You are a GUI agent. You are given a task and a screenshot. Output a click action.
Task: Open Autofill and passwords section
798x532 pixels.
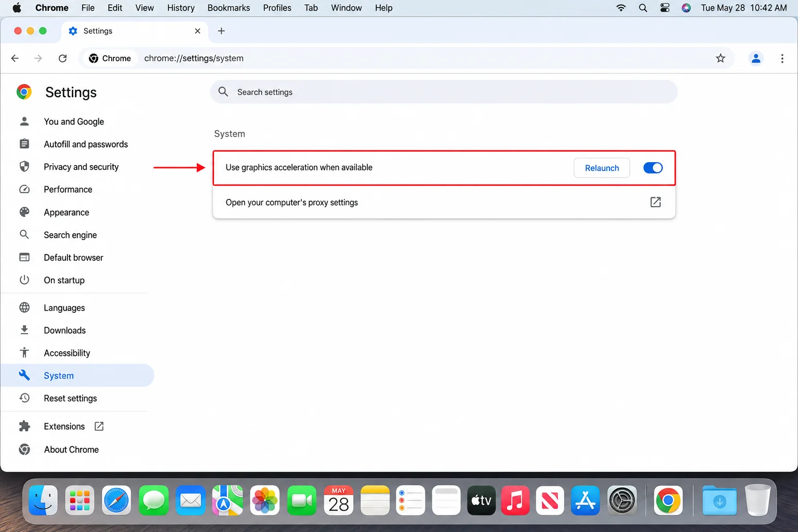click(86, 144)
